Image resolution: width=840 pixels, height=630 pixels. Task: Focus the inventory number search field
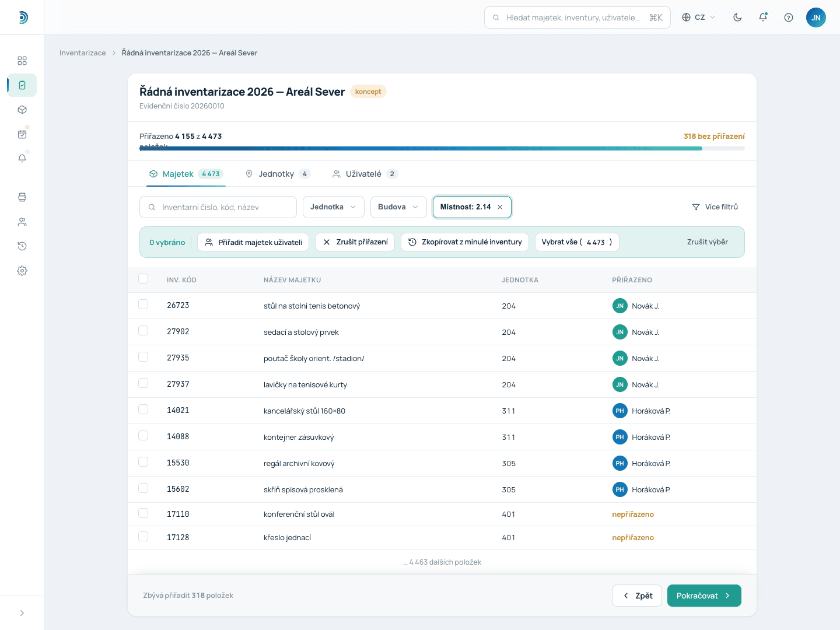pos(218,207)
